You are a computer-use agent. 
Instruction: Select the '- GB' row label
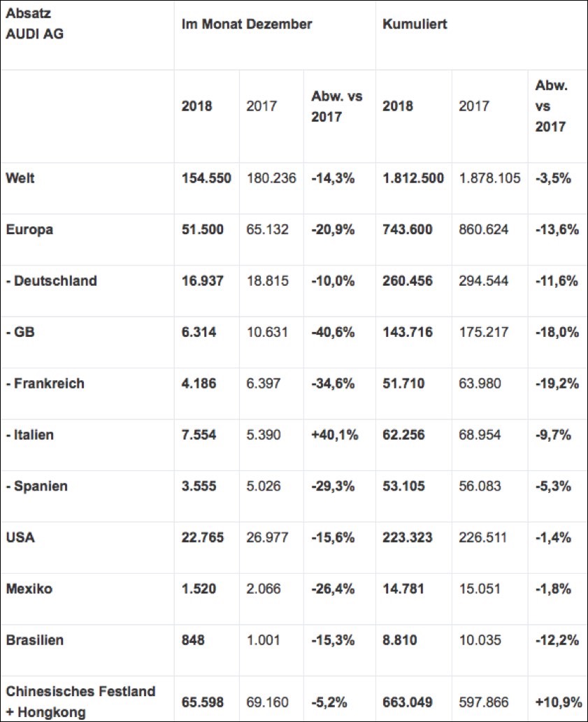click(21, 332)
